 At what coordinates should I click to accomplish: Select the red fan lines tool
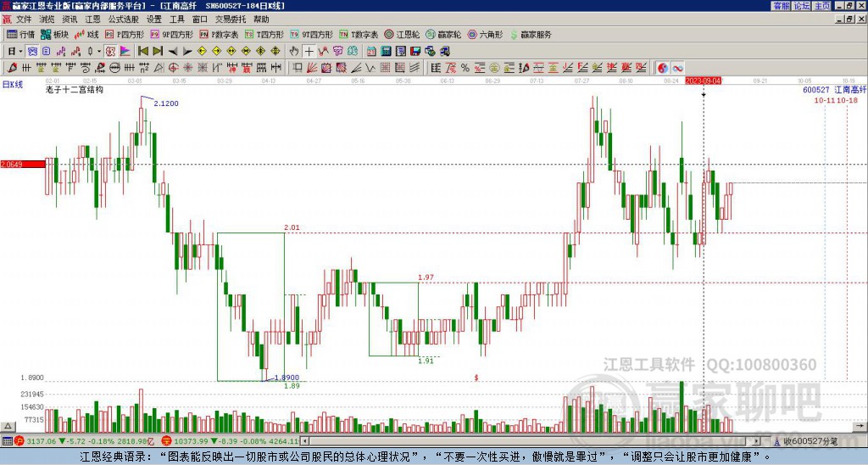312,68
